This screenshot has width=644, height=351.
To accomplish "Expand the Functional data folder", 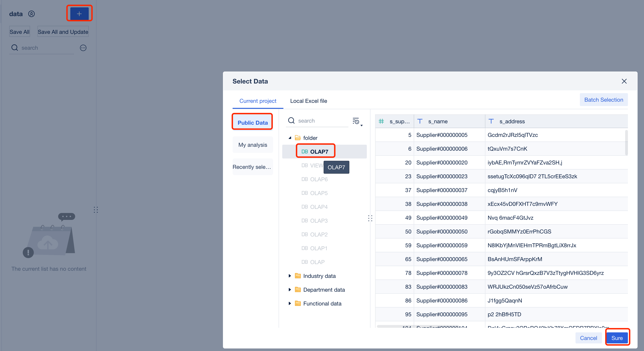I will pyautogui.click(x=290, y=303).
